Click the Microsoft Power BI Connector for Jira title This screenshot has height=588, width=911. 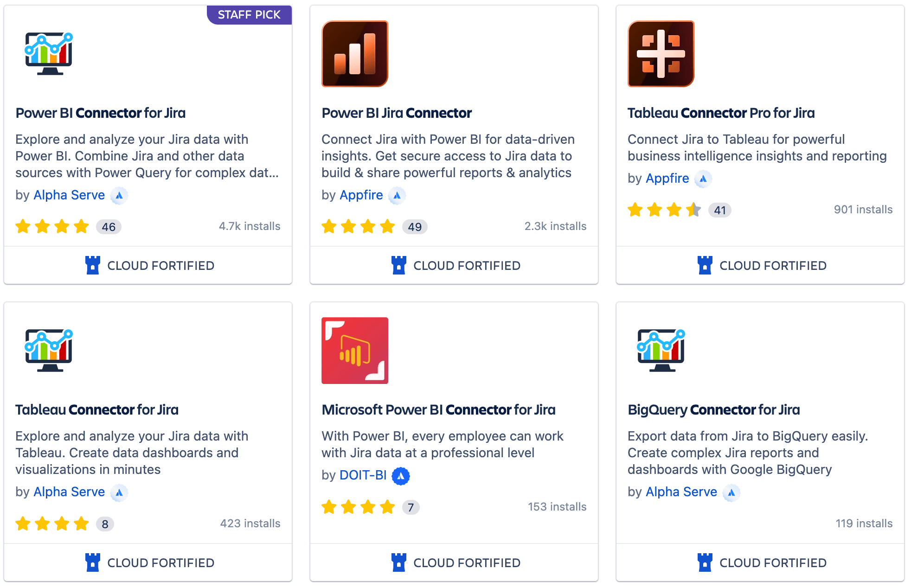point(438,409)
